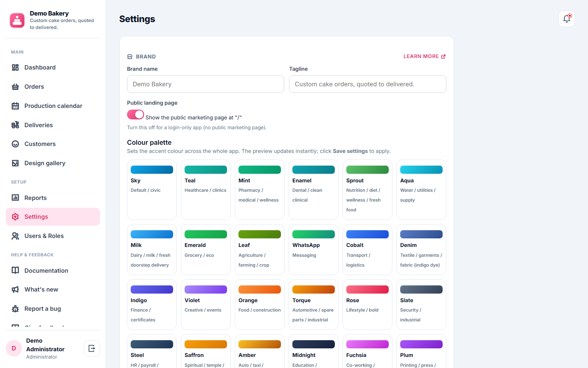This screenshot has height=368, width=588.
Task: Open Documentation link
Action: click(53, 271)
